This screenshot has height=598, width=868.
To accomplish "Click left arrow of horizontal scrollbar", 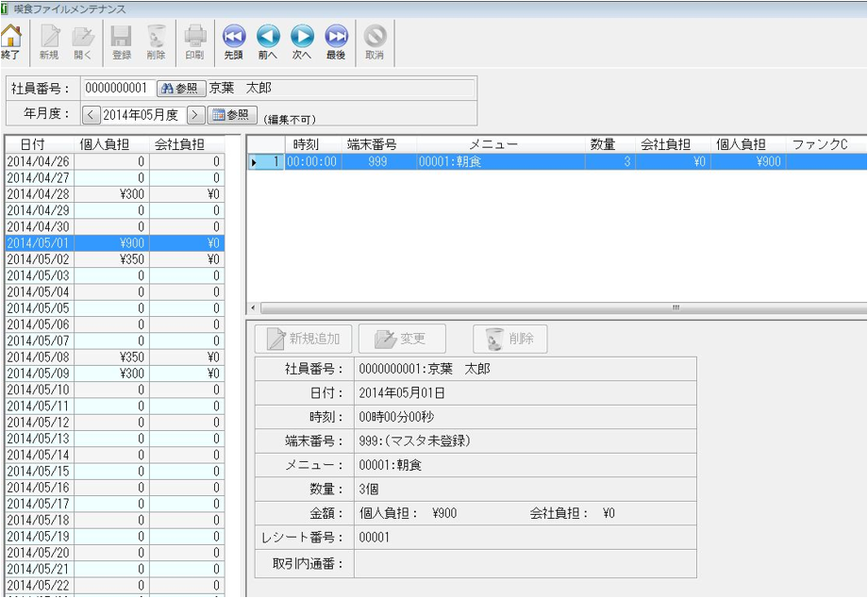I will click(x=254, y=307).
